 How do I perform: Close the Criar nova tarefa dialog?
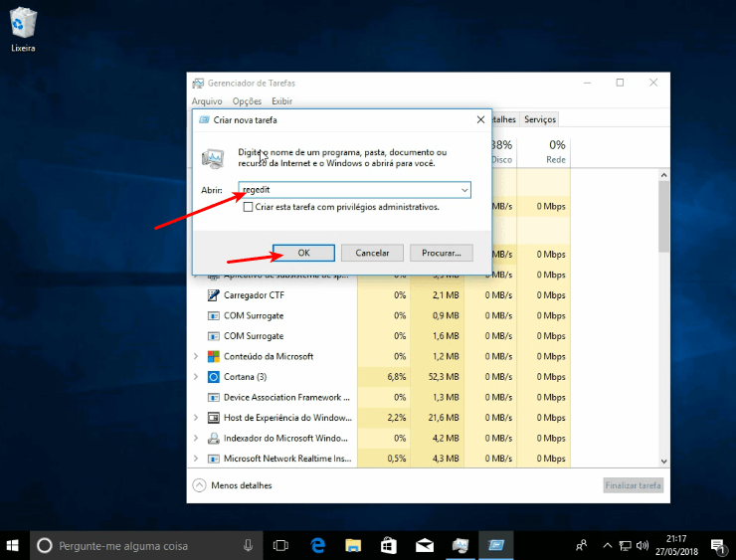(x=480, y=119)
